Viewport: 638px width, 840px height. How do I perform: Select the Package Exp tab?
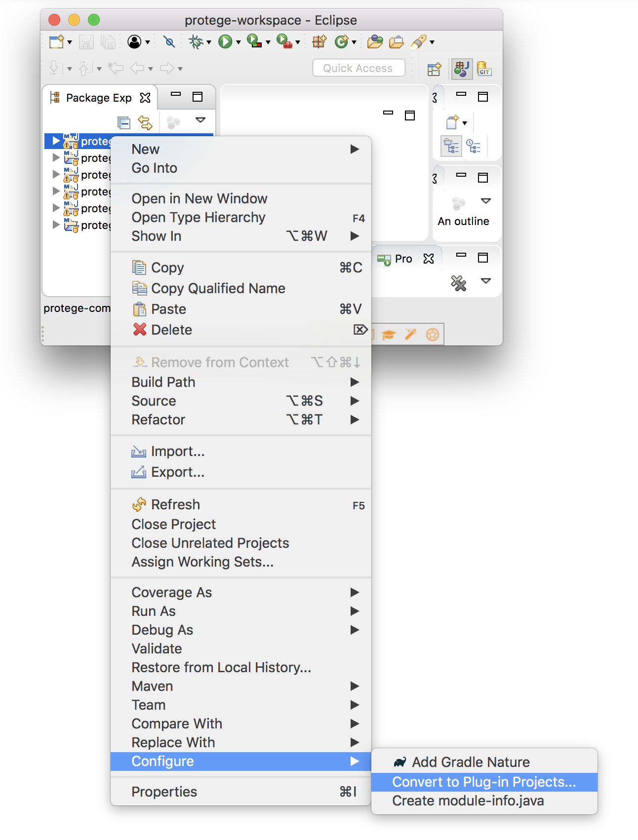point(99,98)
